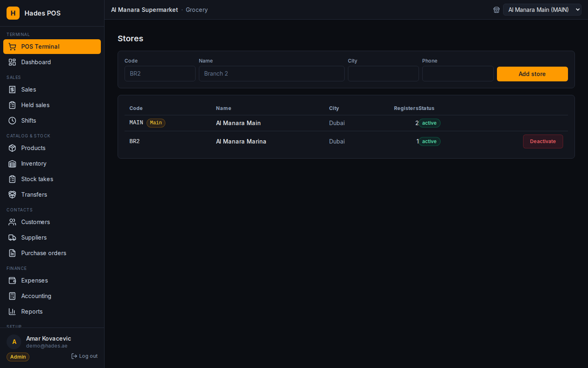
Task: Deactivate the BR2 Al Manara Marina store
Action: tap(543, 141)
